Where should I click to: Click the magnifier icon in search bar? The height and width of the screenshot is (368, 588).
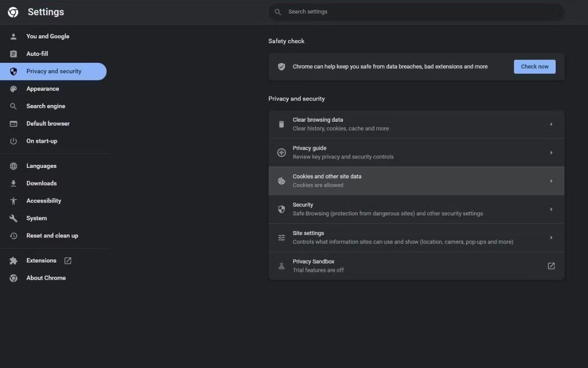click(278, 12)
